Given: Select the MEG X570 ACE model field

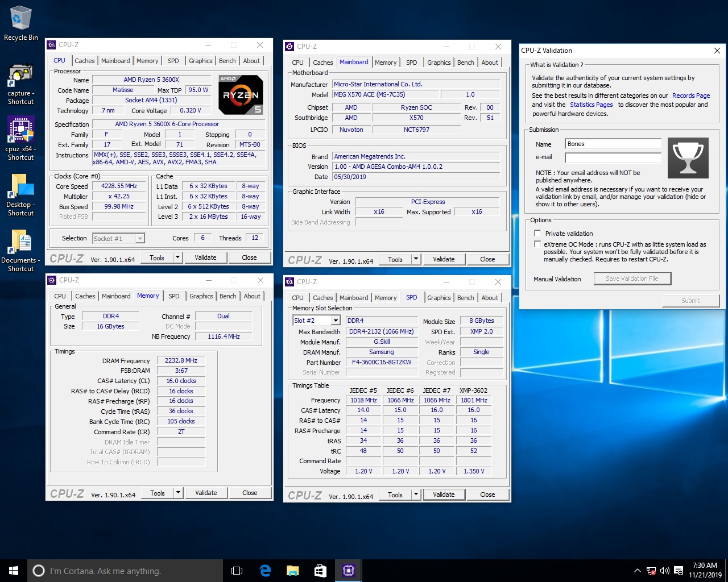Looking at the screenshot, I should (x=385, y=94).
